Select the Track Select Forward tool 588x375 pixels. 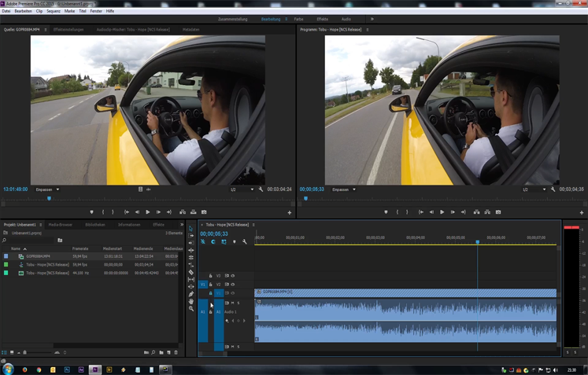tap(190, 236)
